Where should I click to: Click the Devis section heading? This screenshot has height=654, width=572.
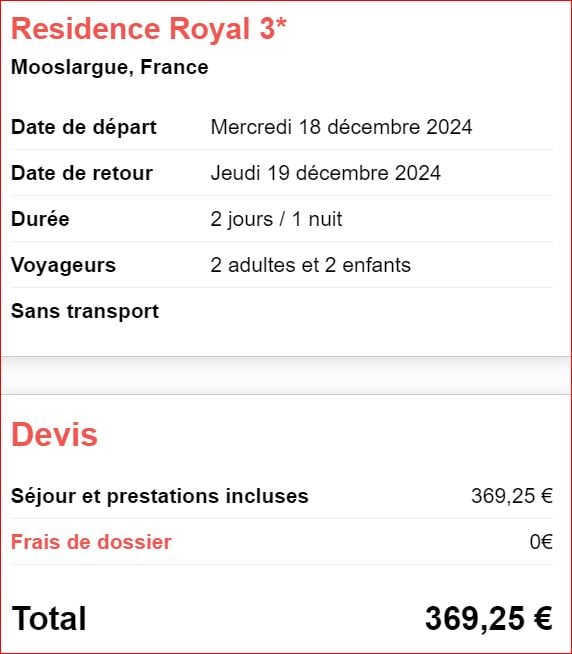point(54,435)
